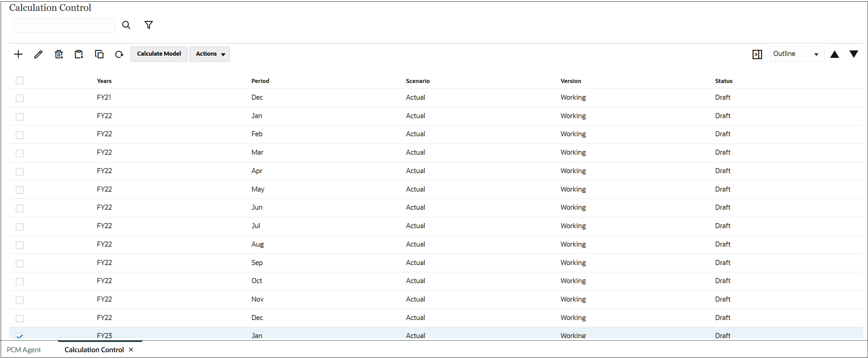Click the delete icon in the toolbar
This screenshot has height=359, width=868.
coord(58,54)
